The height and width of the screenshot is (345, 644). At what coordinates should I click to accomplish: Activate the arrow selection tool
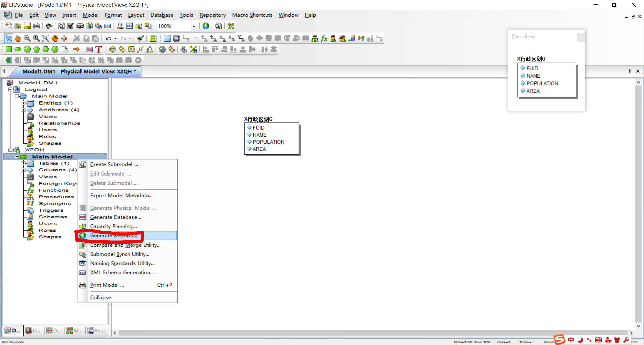(x=9, y=38)
